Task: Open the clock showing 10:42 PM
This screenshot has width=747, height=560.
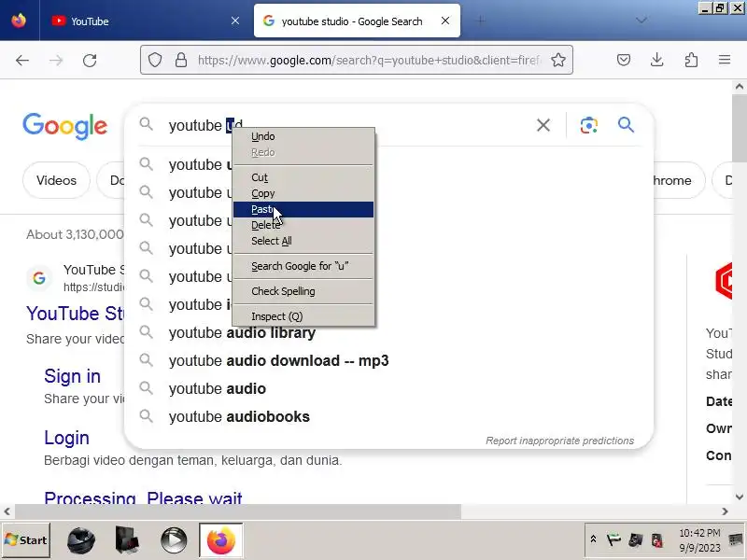Action: 699,540
